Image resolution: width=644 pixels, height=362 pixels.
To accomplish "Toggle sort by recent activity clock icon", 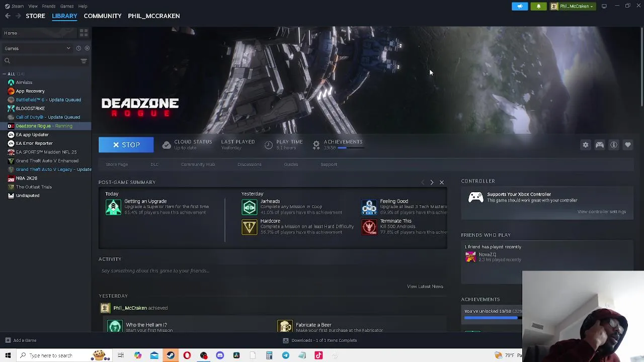I will [78, 48].
